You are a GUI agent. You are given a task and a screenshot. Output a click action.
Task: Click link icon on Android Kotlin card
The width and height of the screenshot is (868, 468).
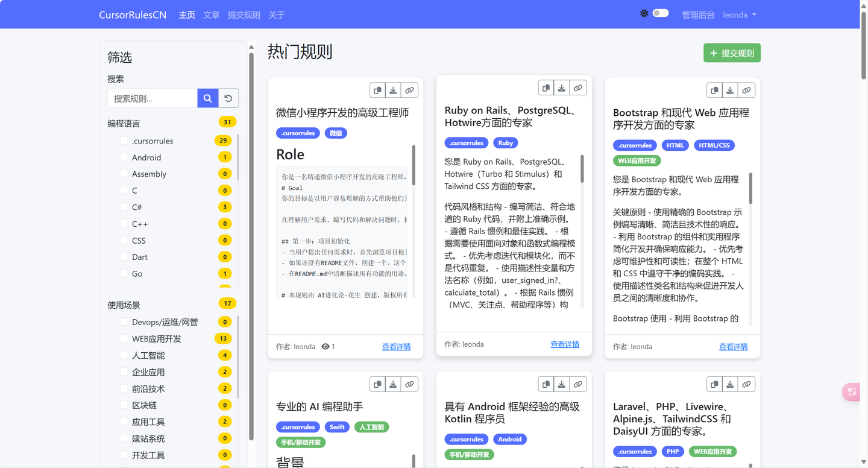[x=578, y=384]
